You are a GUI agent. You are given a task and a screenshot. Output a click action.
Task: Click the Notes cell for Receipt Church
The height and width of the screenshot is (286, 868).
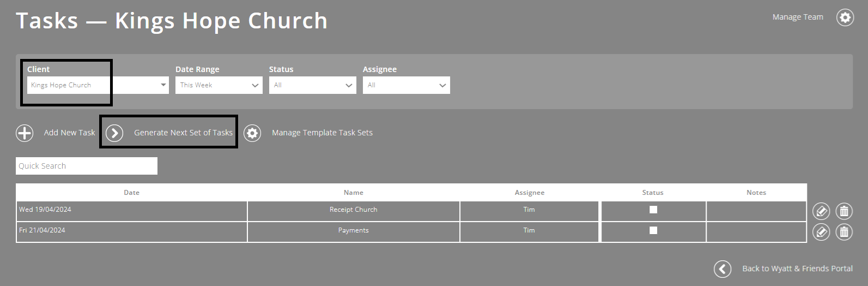click(x=756, y=211)
